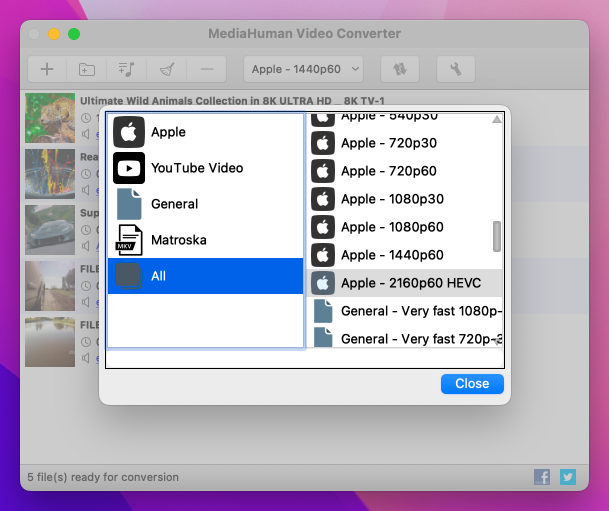Choose the General category
Screen dimensions: 609x511
pyautogui.click(x=174, y=204)
